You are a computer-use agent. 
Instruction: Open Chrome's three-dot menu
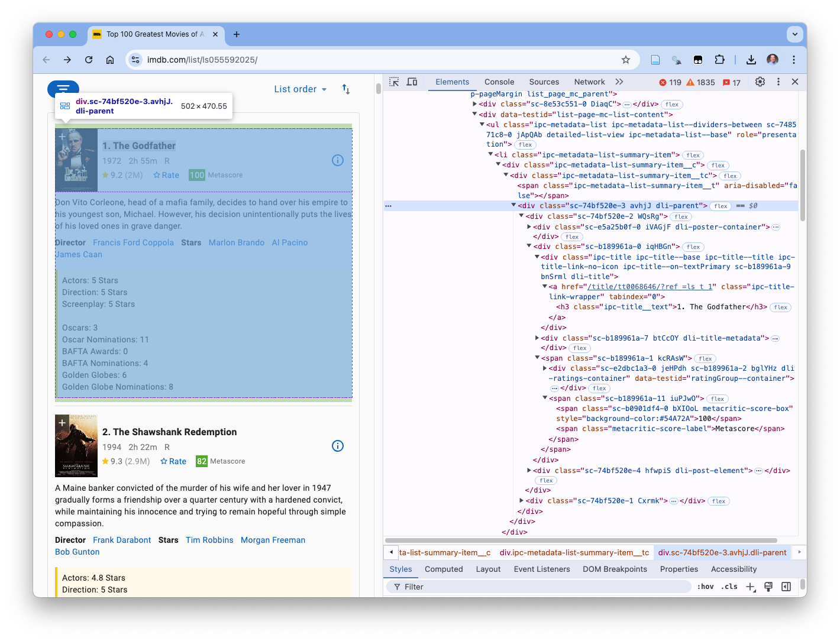pos(794,60)
